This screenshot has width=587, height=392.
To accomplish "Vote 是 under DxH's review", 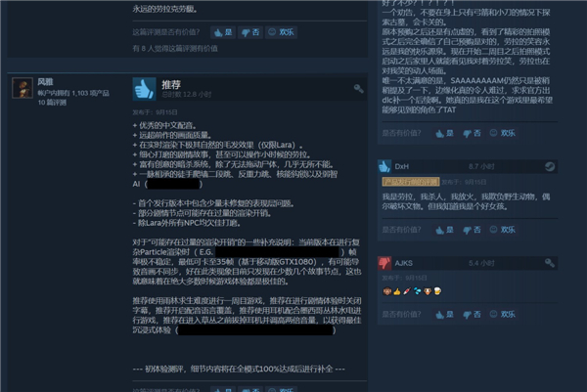I will click(x=445, y=230).
